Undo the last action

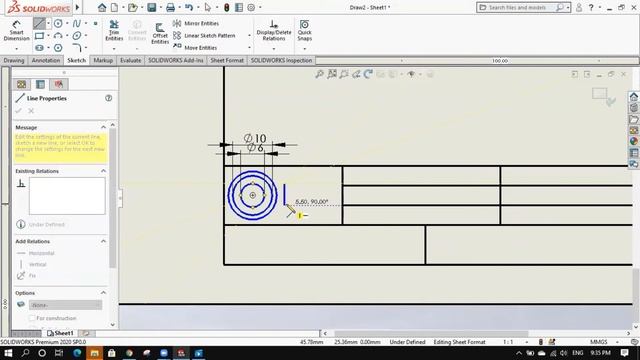coord(189,7)
